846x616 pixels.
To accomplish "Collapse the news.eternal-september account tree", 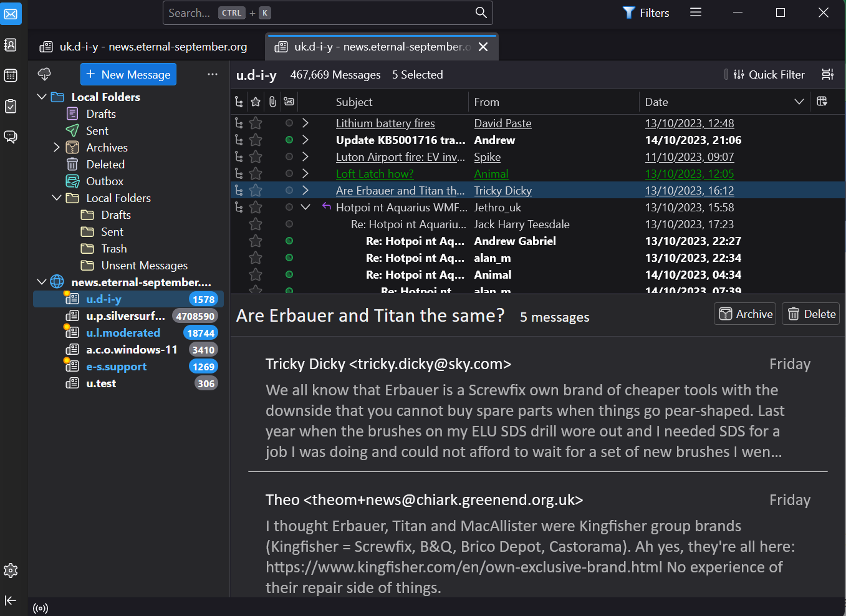I will click(x=42, y=282).
